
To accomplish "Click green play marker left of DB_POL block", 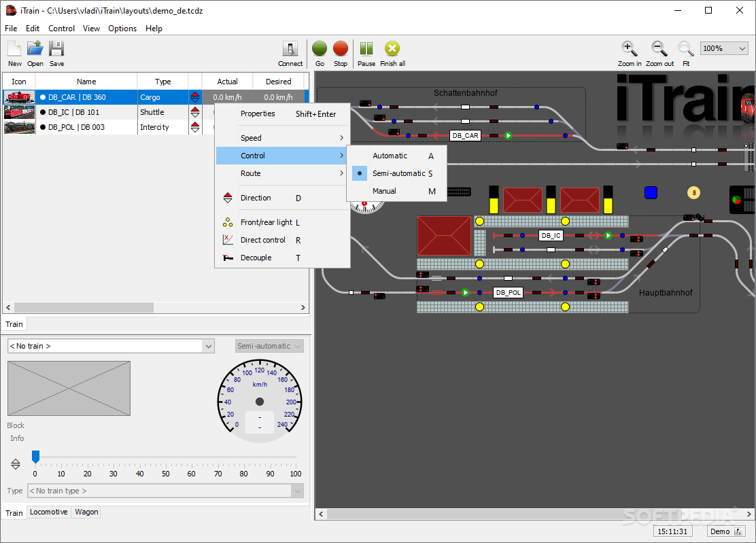I will (x=465, y=292).
